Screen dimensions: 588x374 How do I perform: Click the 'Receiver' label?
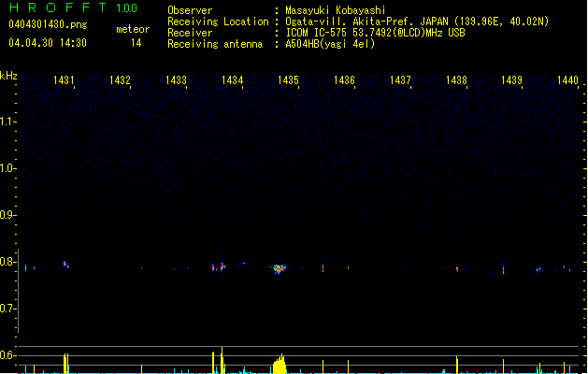[190, 33]
